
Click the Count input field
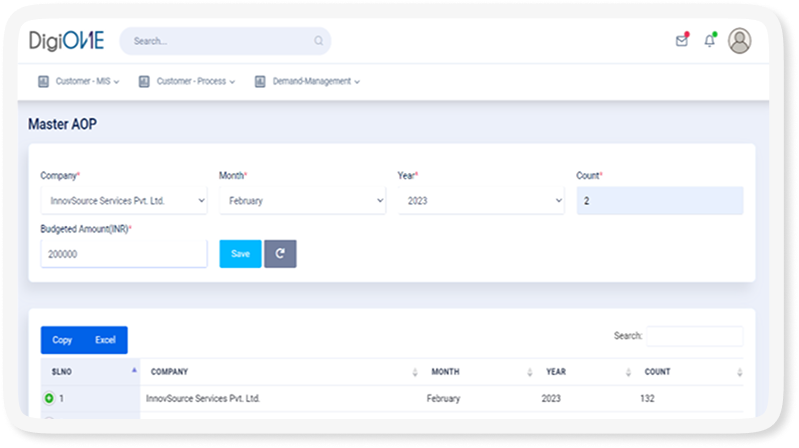(659, 201)
